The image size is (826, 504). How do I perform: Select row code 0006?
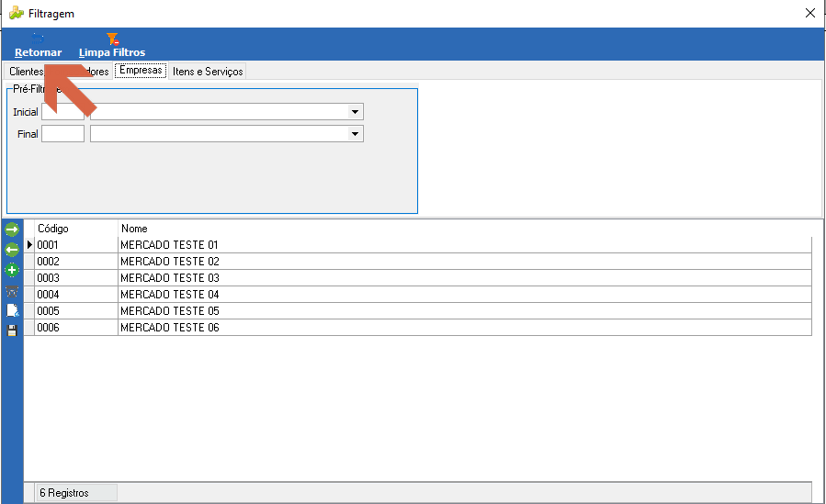76,327
